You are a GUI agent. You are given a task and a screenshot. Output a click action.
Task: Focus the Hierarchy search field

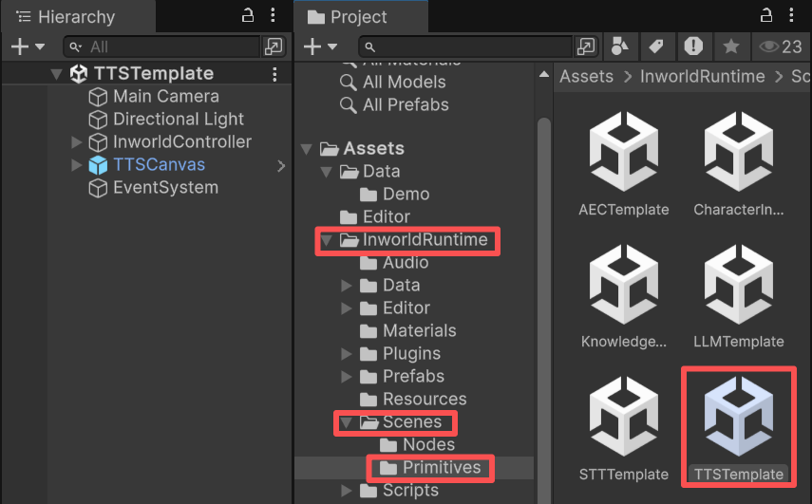tap(161, 47)
